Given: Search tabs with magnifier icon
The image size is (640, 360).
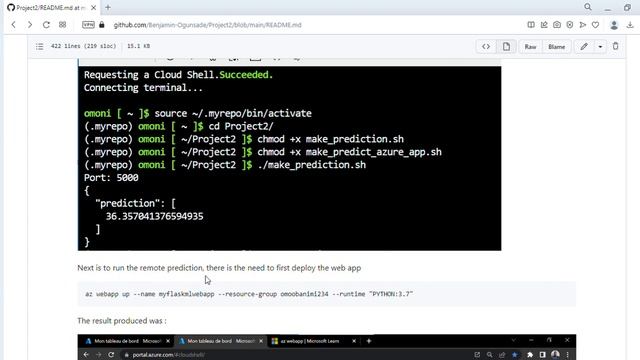Looking at the screenshot, I should click(588, 7).
